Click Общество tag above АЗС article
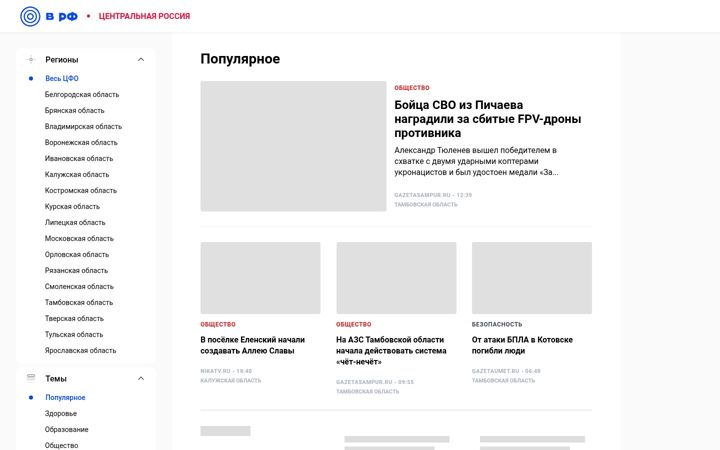Image resolution: width=720 pixels, height=450 pixels. pos(354,324)
